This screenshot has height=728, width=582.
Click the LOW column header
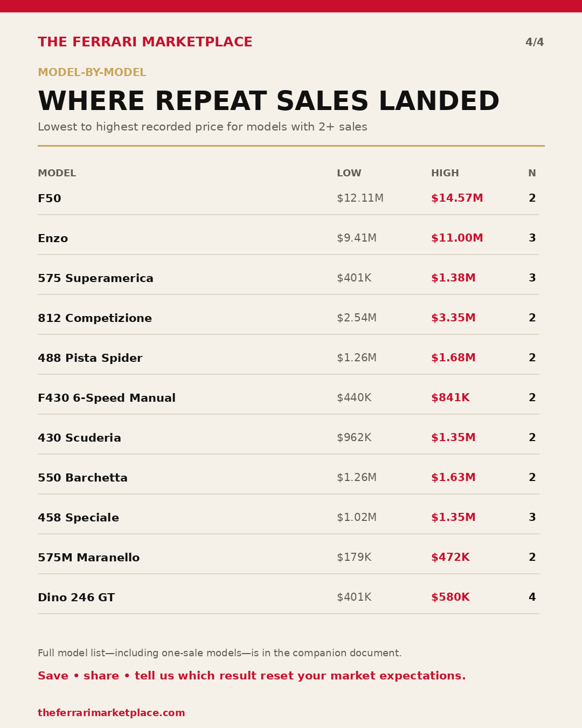click(349, 174)
